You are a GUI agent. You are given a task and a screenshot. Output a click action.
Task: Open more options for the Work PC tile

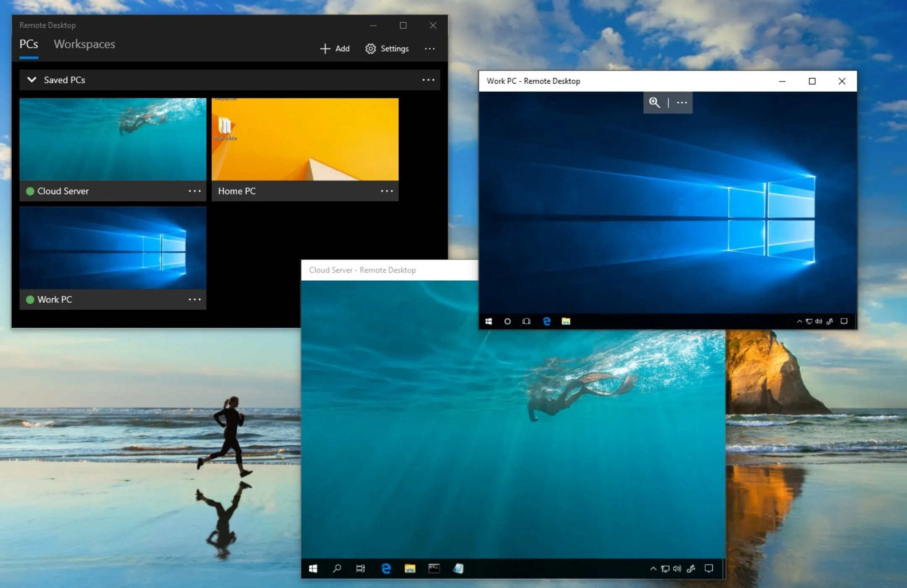click(x=195, y=299)
